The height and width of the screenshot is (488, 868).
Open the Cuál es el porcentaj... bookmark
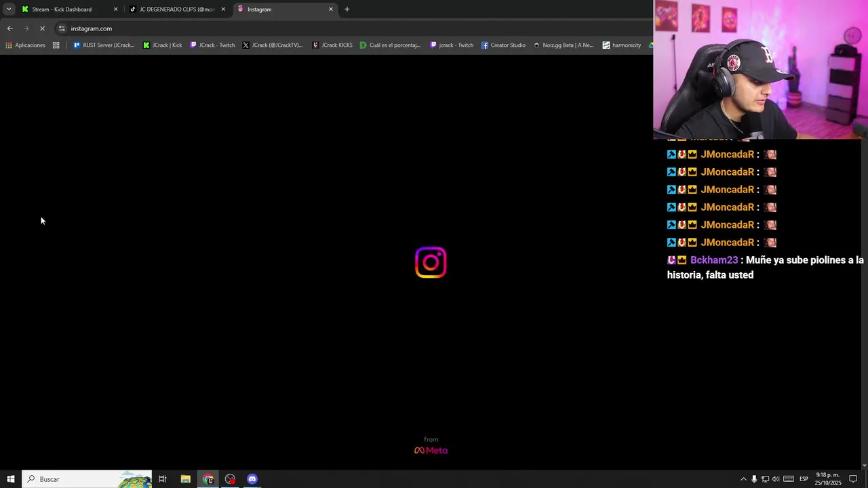click(x=391, y=45)
